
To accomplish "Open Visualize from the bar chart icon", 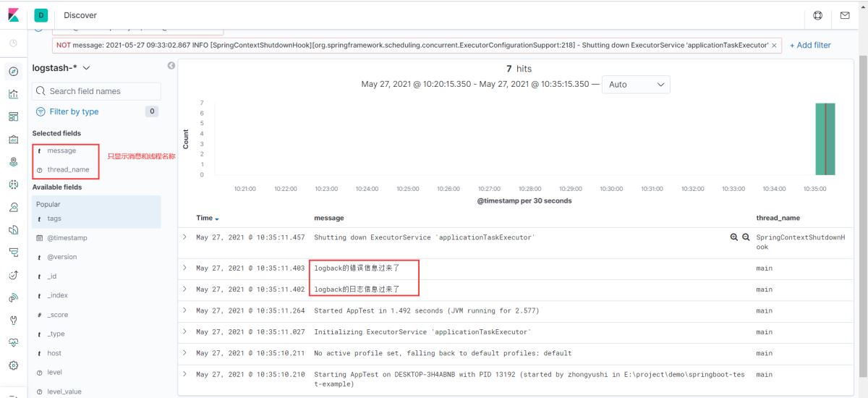I will (13, 94).
